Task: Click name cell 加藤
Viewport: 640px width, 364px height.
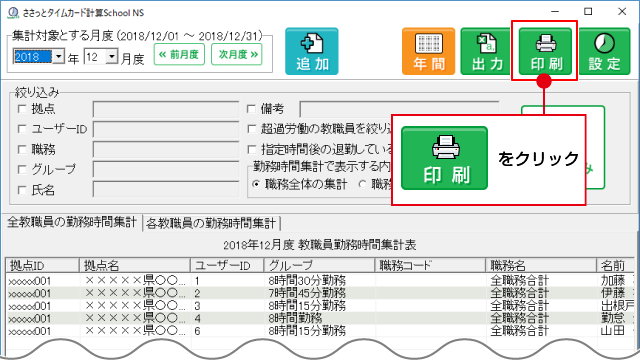Action: (x=613, y=281)
